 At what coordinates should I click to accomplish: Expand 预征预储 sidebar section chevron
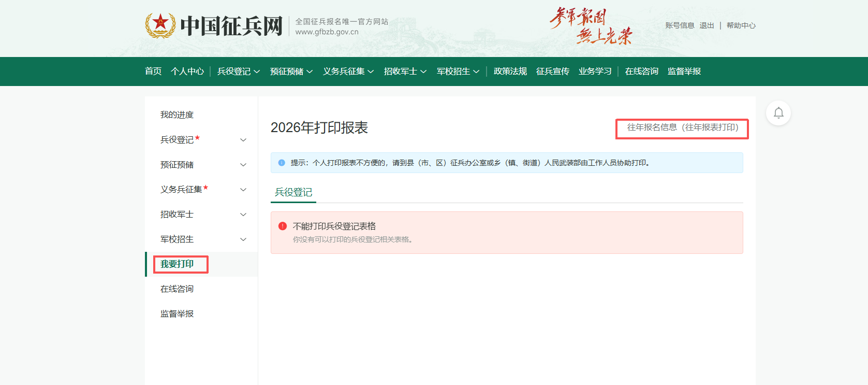point(243,165)
